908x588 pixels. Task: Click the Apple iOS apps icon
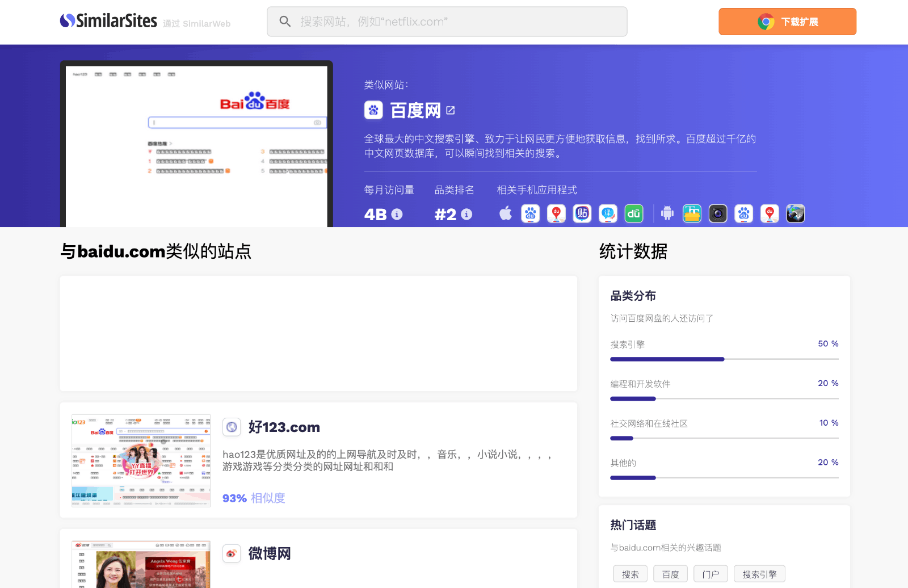click(506, 213)
